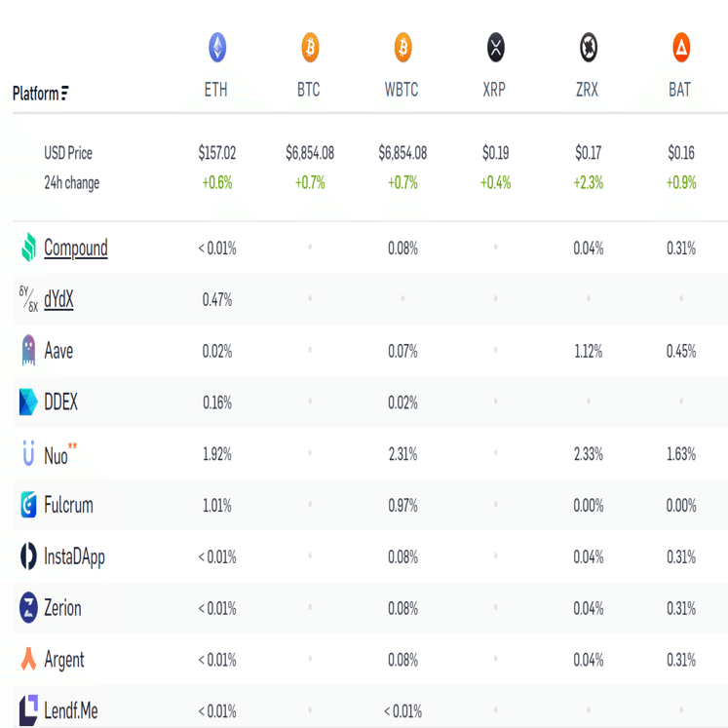
Task: Click the Zerion platform icon
Action: [x=28, y=608]
